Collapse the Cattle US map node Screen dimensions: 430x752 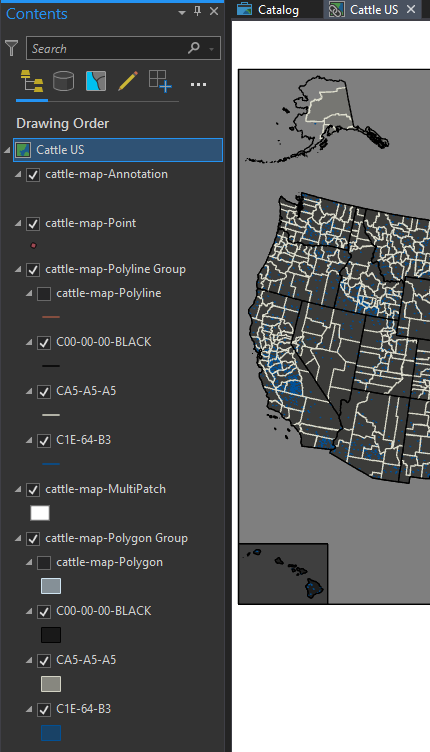[x=7, y=151]
